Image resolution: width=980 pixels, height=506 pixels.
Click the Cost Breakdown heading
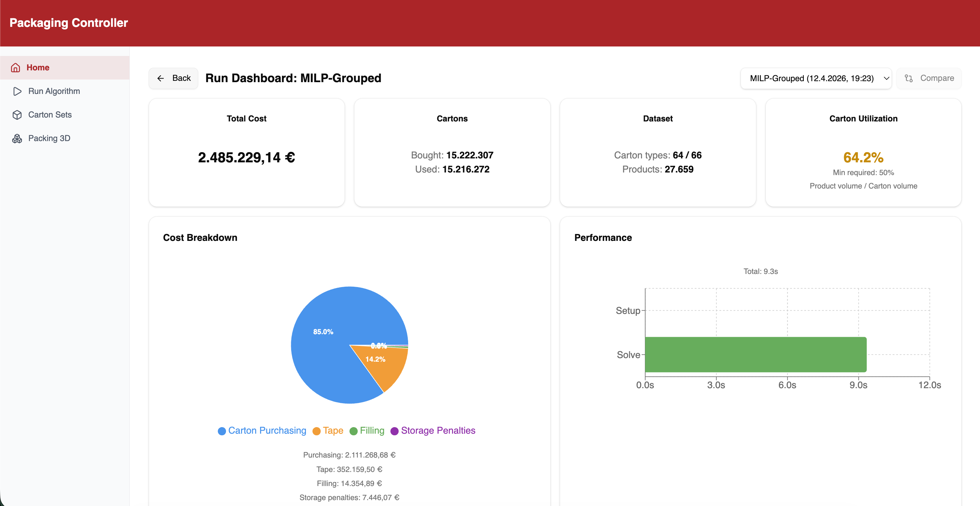tap(200, 238)
